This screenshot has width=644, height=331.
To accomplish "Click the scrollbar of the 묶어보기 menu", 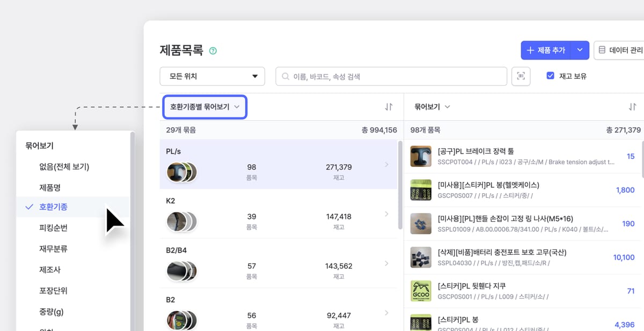I will pyautogui.click(x=133, y=231).
